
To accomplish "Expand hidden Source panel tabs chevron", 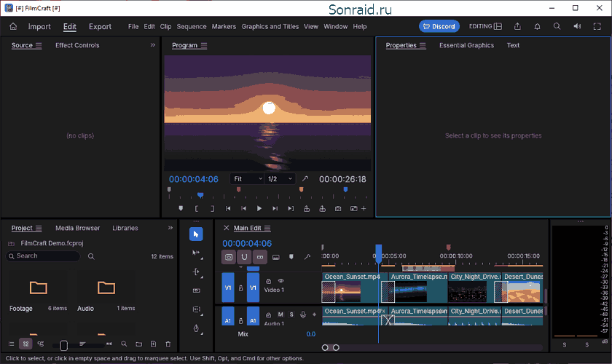I will pos(152,45).
